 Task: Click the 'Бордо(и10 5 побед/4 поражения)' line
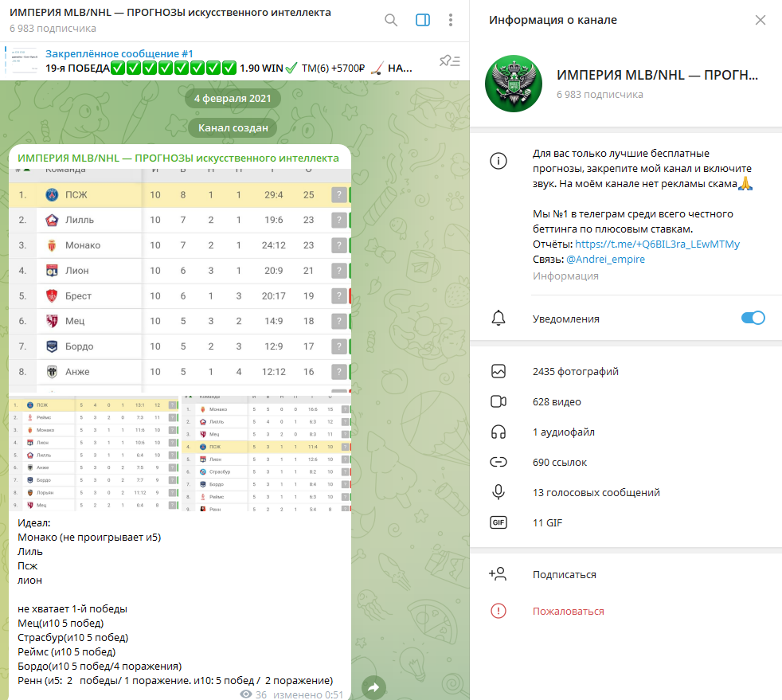pos(100,667)
